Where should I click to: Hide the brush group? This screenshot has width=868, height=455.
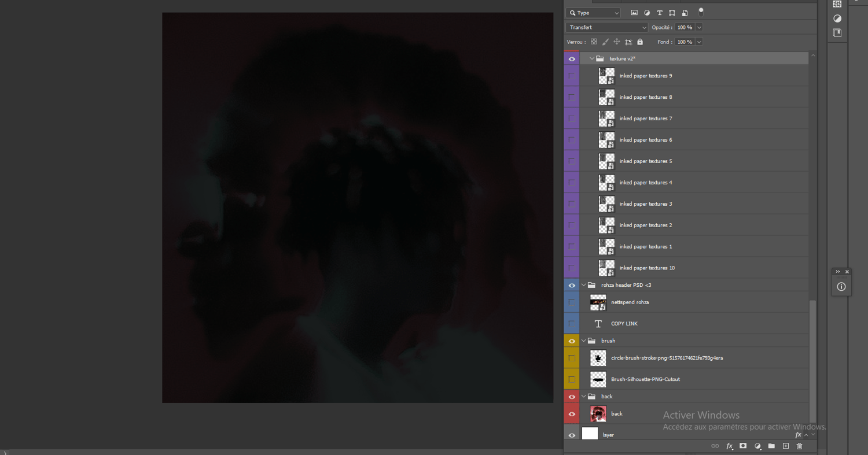coord(572,341)
